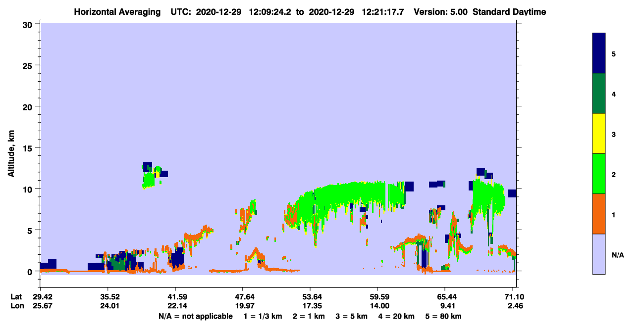Image resolution: width=644 pixels, height=330 pixels.
Task: Click the '4 = 20 km' legend text
Action: [x=397, y=316]
